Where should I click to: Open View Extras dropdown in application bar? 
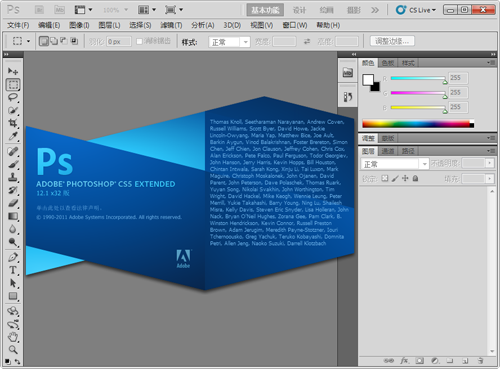(x=83, y=10)
